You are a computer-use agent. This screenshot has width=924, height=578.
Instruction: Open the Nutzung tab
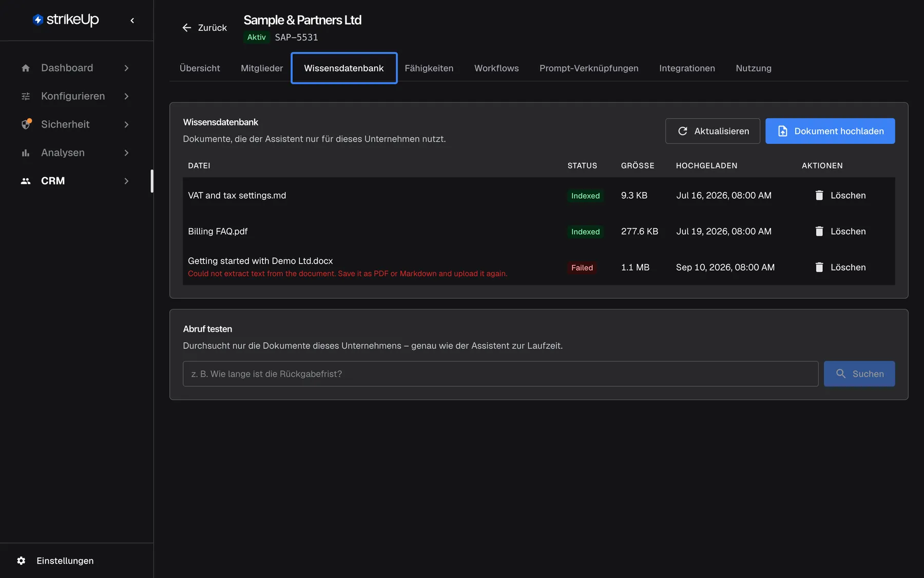pyautogui.click(x=754, y=68)
